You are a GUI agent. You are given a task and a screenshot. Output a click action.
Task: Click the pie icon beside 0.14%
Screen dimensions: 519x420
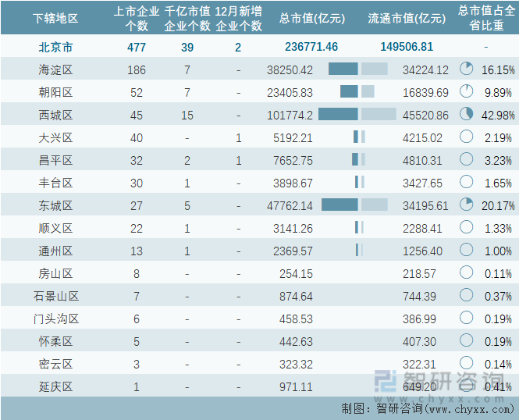point(467,363)
